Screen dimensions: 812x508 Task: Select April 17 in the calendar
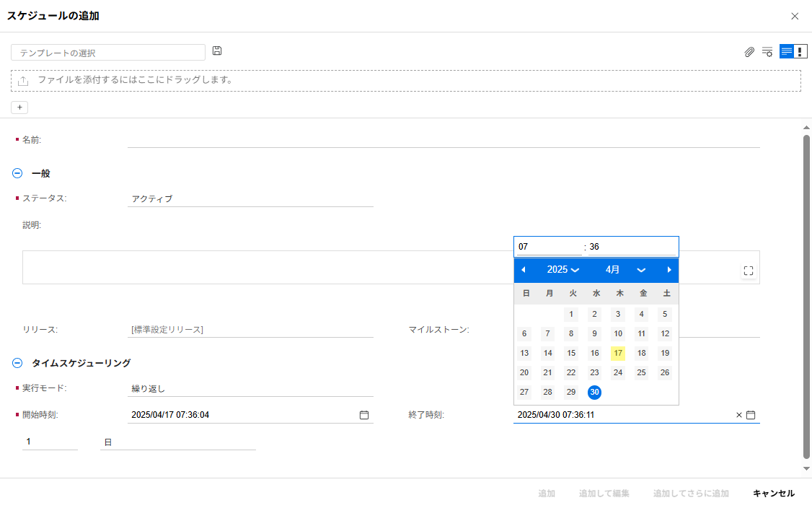click(x=618, y=353)
